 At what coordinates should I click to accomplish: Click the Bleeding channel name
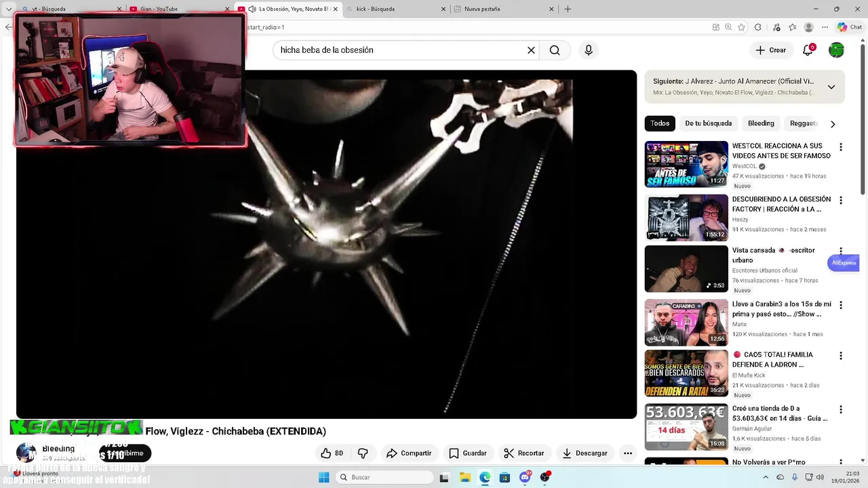pyautogui.click(x=58, y=449)
